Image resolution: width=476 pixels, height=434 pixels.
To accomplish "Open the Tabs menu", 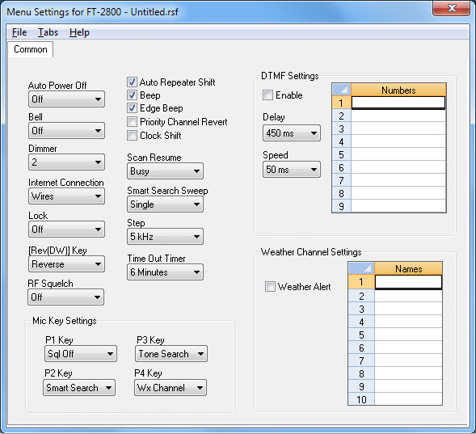I will (48, 32).
